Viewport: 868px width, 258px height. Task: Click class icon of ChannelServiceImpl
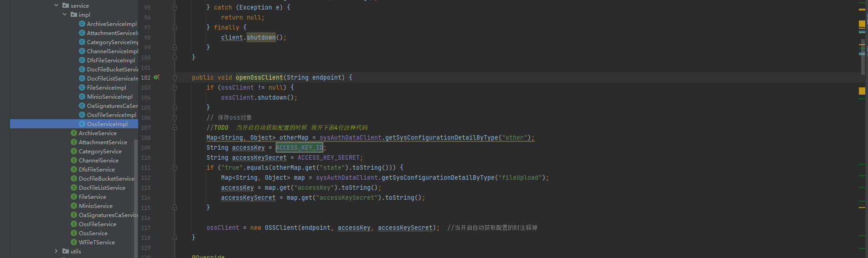pos(82,51)
